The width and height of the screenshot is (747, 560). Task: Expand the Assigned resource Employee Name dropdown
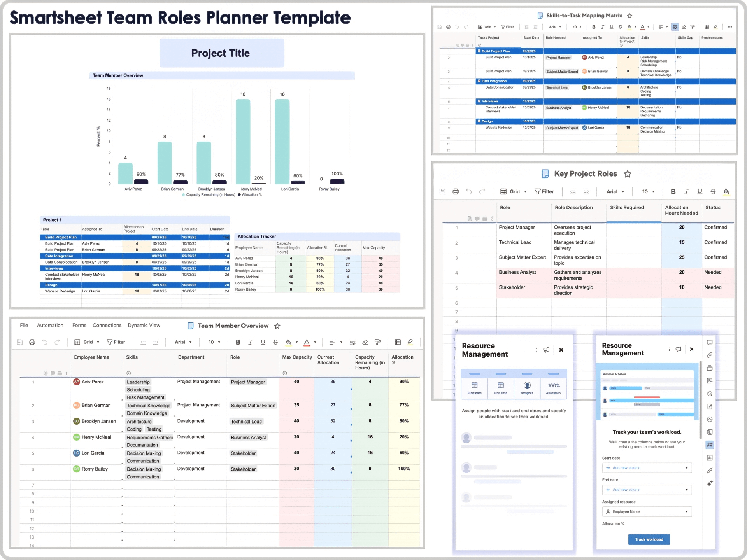point(647,511)
